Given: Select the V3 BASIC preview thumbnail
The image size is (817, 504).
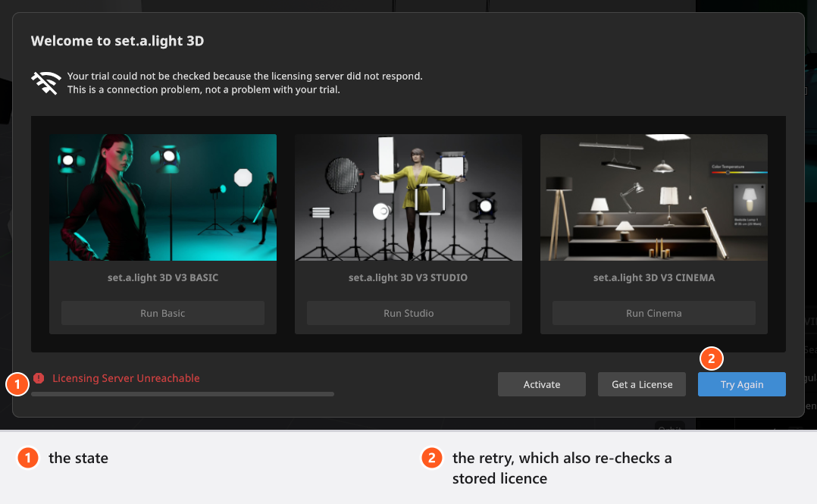Looking at the screenshot, I should [163, 198].
